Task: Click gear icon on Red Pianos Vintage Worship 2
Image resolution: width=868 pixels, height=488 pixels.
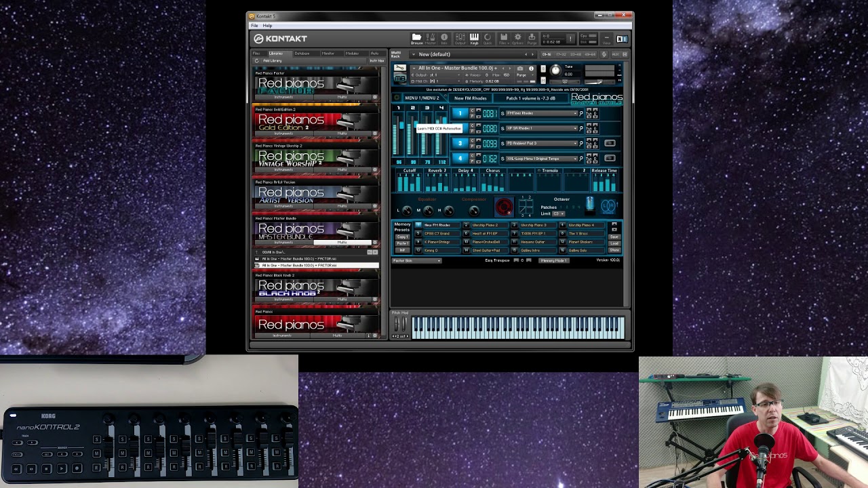Action: pos(375,169)
